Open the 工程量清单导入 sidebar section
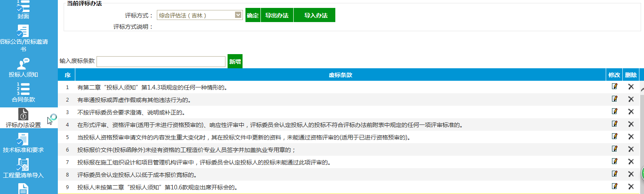This screenshot has width=644, height=194. point(23,168)
